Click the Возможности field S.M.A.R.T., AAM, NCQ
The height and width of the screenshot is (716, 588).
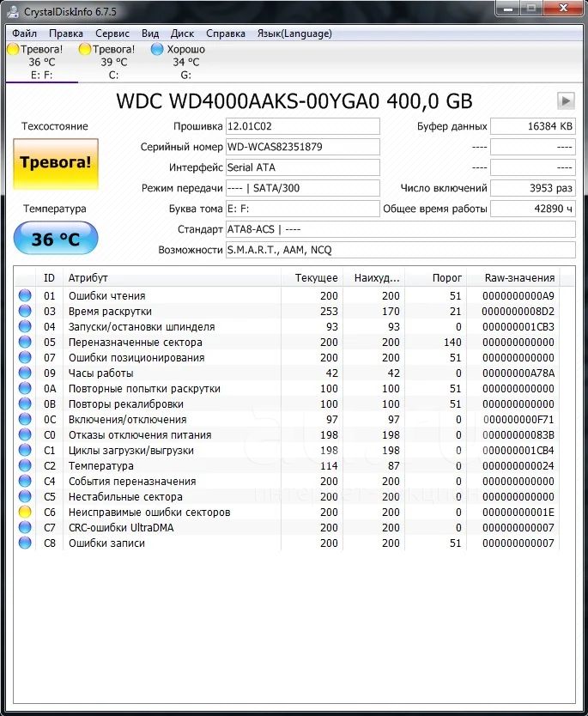coord(401,250)
